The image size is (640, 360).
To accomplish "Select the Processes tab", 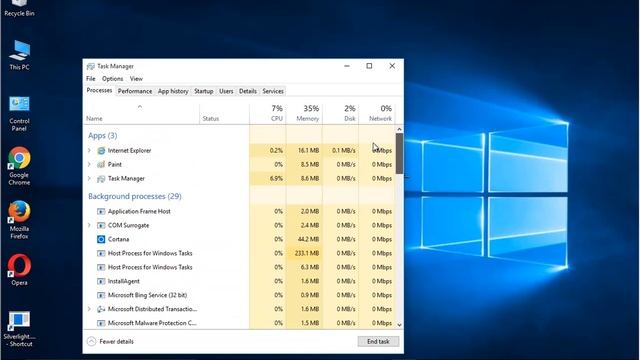I will coord(99,90).
